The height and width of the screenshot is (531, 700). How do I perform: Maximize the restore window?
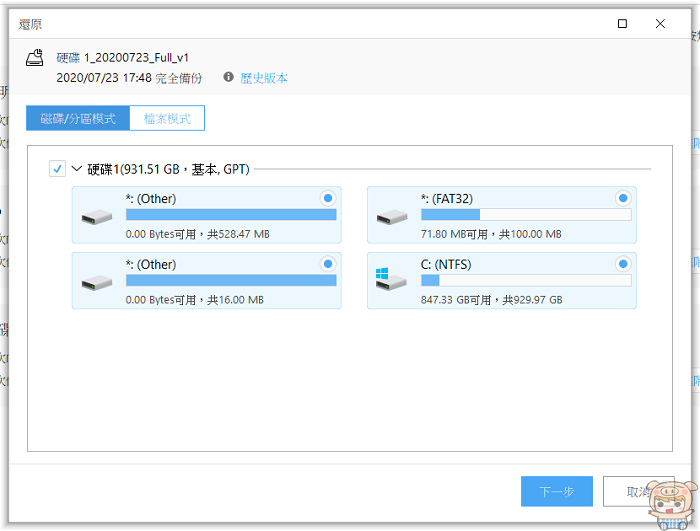tap(622, 23)
